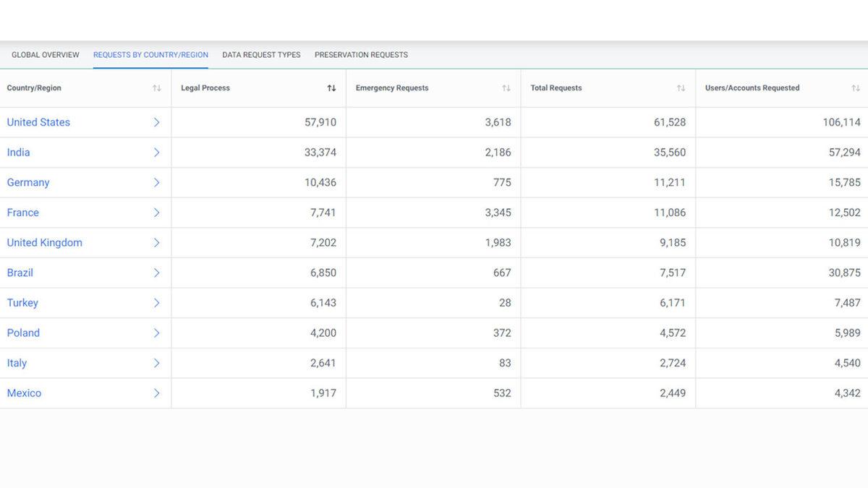Open the Mexico country link
Image resolution: width=868 pixels, height=488 pixels.
(x=24, y=393)
